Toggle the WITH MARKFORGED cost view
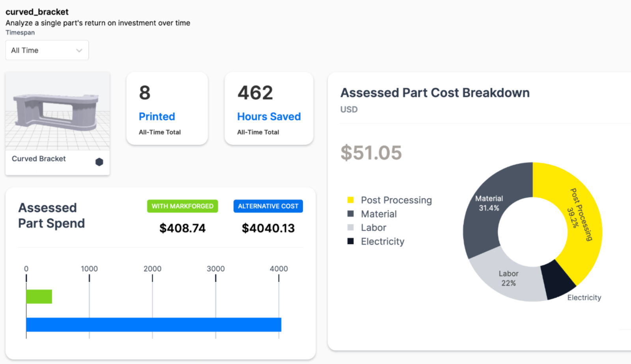This screenshot has height=364, width=631. click(182, 206)
